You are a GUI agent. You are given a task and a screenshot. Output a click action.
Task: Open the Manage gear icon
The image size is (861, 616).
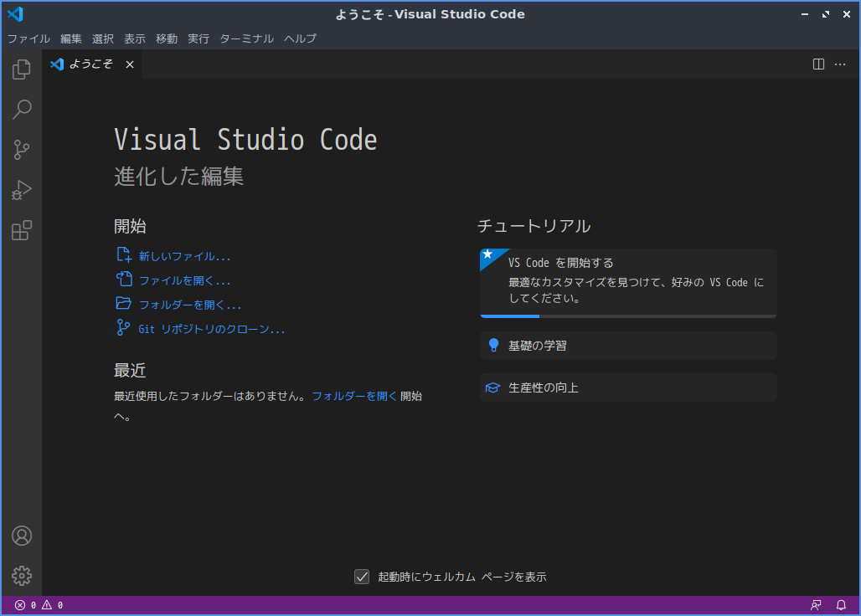point(22,576)
